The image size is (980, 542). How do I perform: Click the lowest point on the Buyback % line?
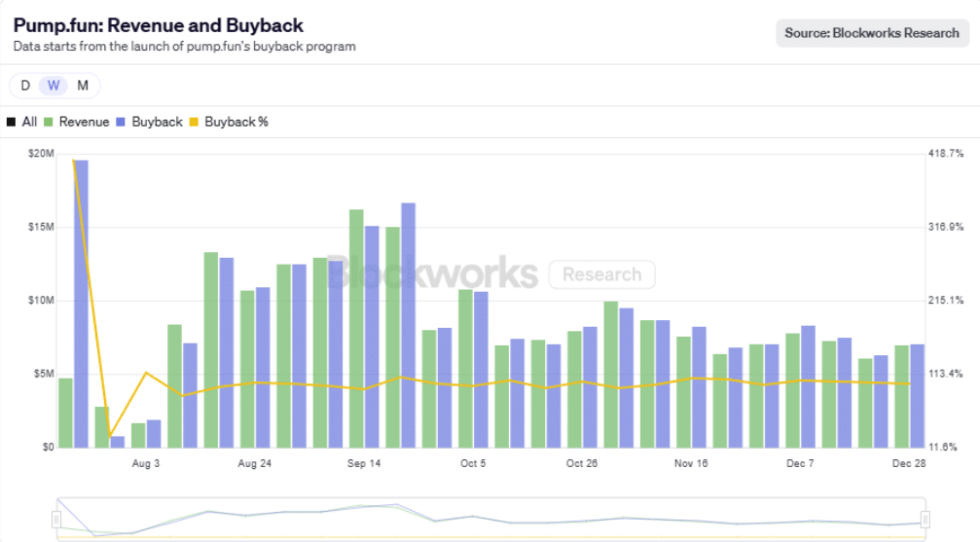(x=110, y=436)
